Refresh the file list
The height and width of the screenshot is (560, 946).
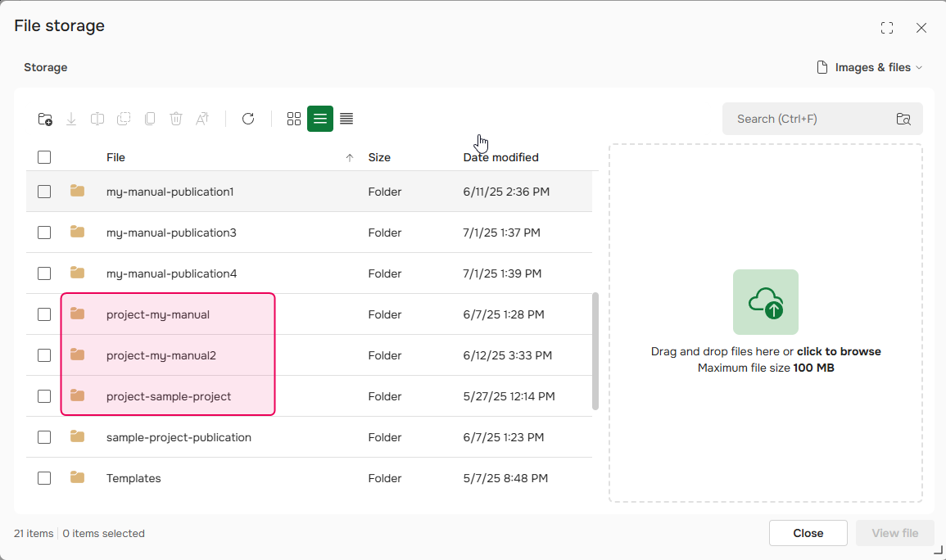coord(248,119)
